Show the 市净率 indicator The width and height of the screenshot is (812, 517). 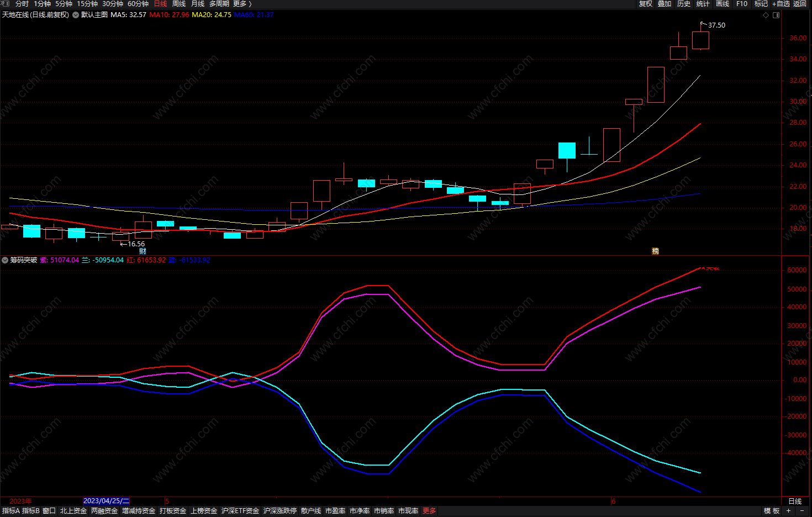360,511
